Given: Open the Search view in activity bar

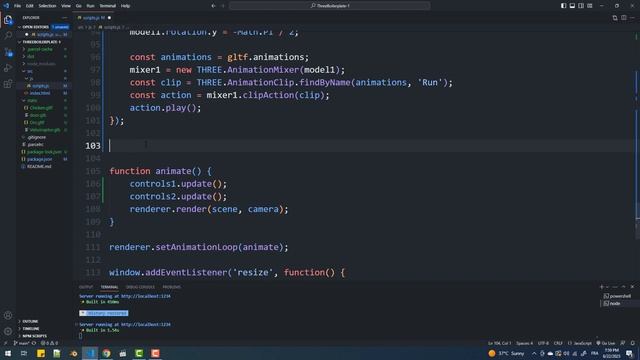Looking at the screenshot, I should coord(8,36).
